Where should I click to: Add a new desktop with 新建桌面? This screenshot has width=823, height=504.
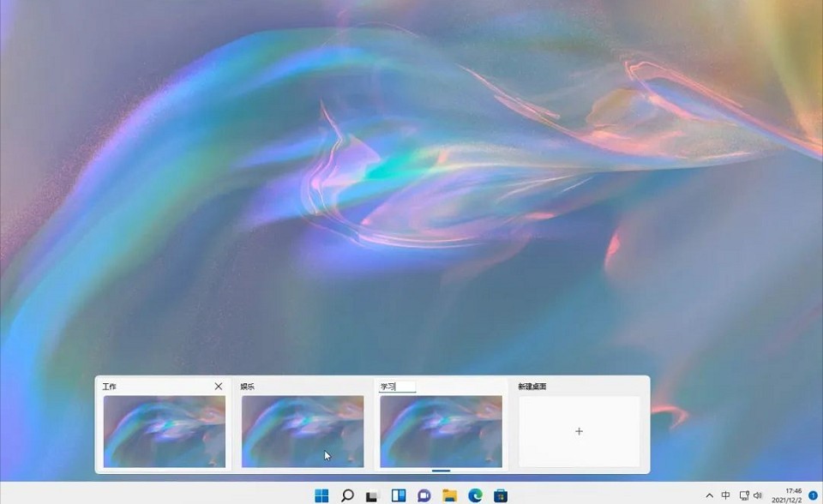click(579, 431)
